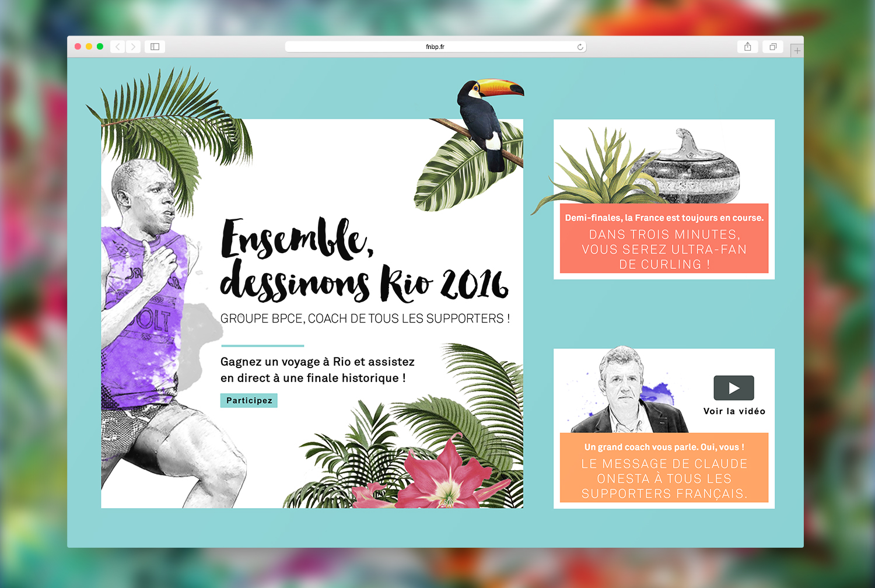Reload the page with the refresh icon
Viewport: 875px width, 588px height.
point(580,47)
